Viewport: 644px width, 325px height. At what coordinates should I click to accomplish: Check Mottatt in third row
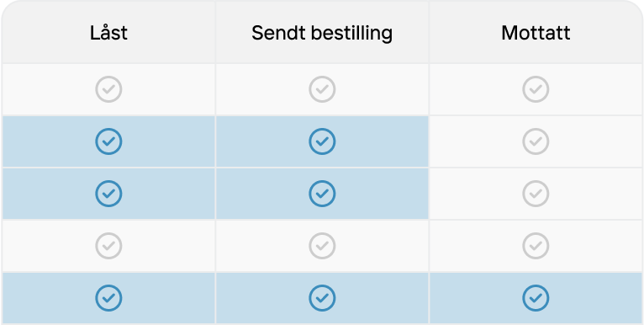coord(536,194)
